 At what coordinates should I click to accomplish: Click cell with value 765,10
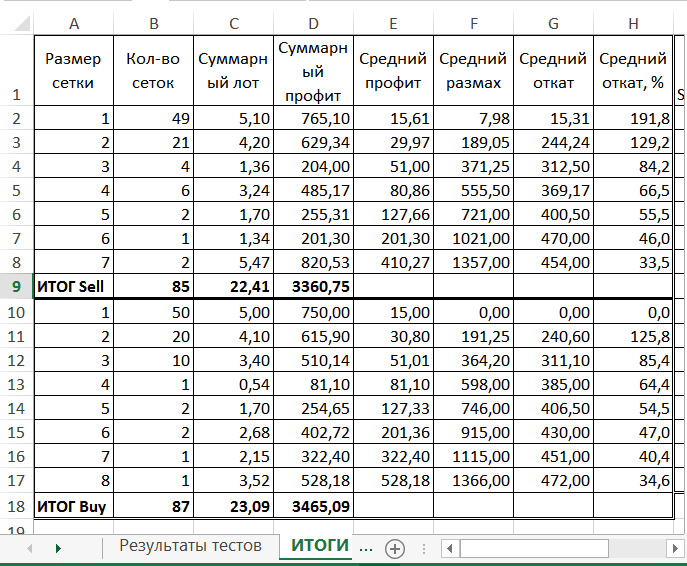click(x=313, y=118)
